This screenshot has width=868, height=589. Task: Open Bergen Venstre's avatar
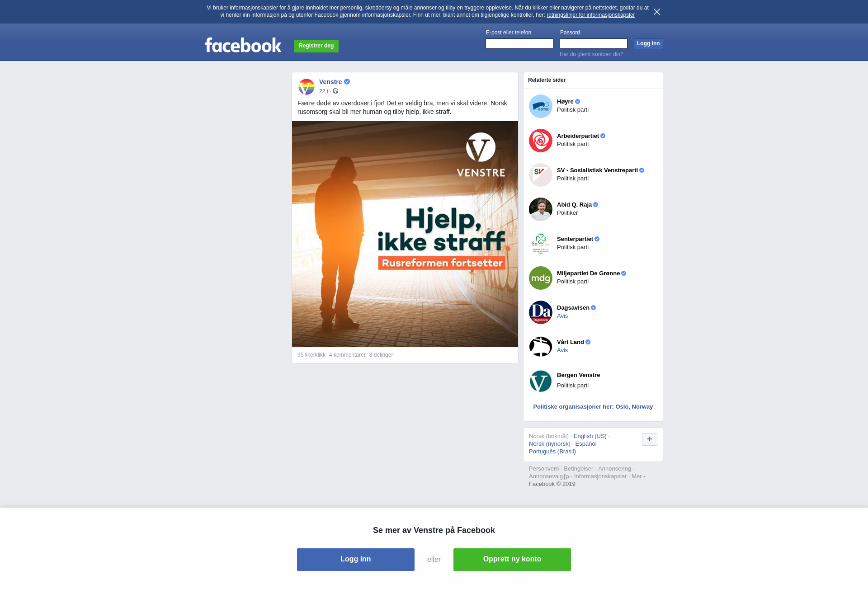tap(541, 381)
